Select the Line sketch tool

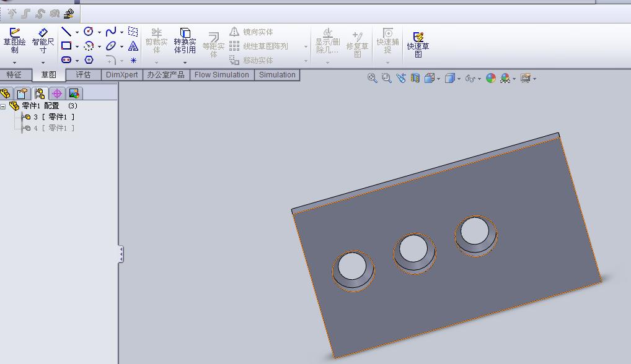[66, 32]
